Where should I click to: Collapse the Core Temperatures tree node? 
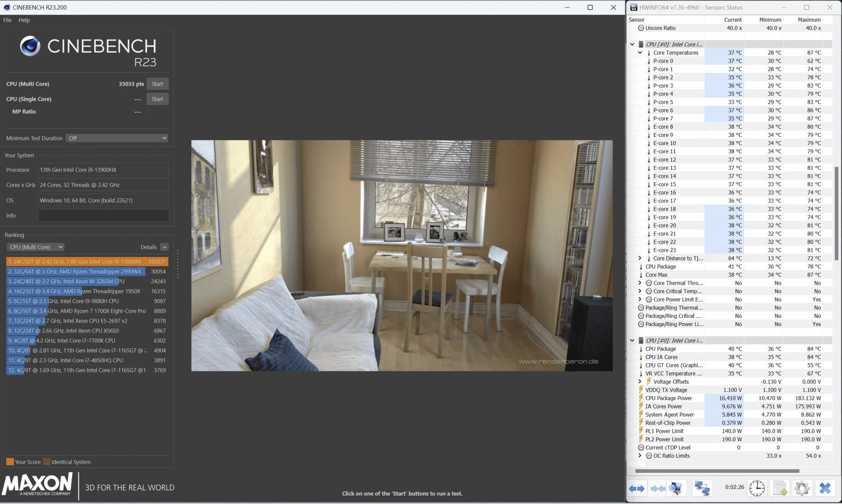(x=640, y=53)
